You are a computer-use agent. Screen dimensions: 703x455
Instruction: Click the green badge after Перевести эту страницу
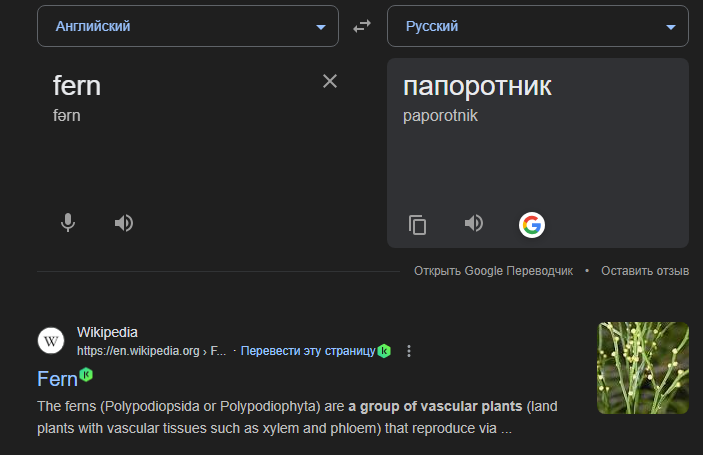pos(384,351)
